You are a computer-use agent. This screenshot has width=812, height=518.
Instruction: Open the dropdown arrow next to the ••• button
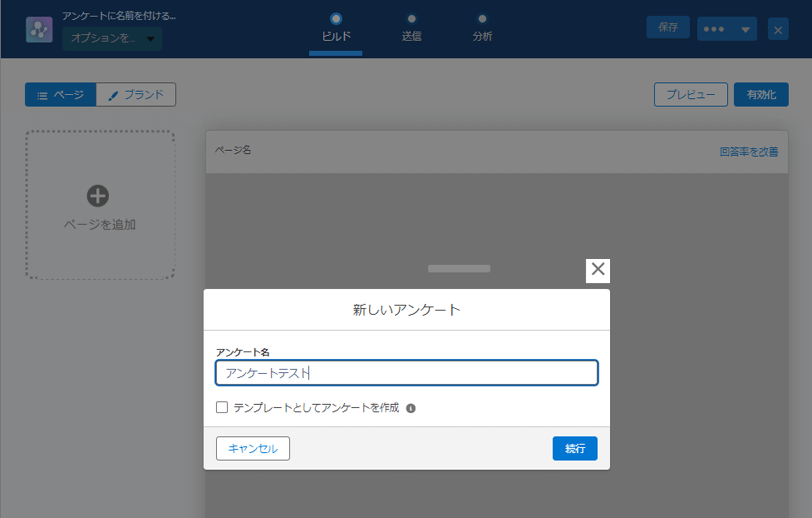click(745, 29)
